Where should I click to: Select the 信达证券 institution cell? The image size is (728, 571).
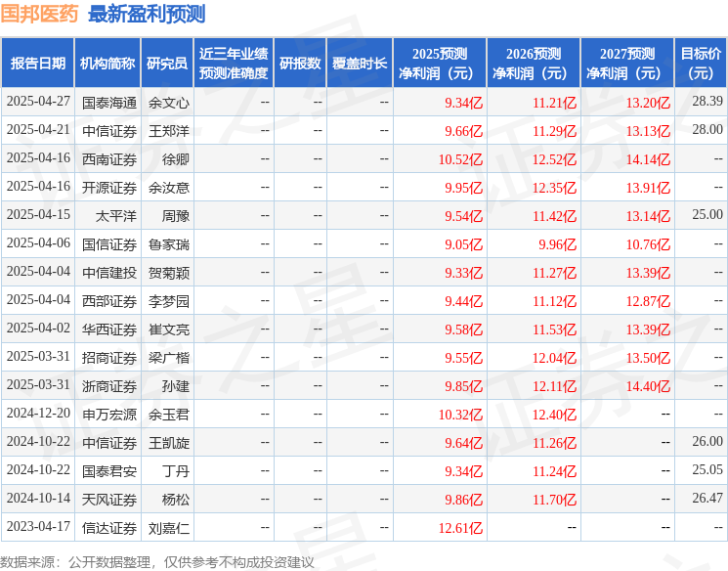click(109, 528)
